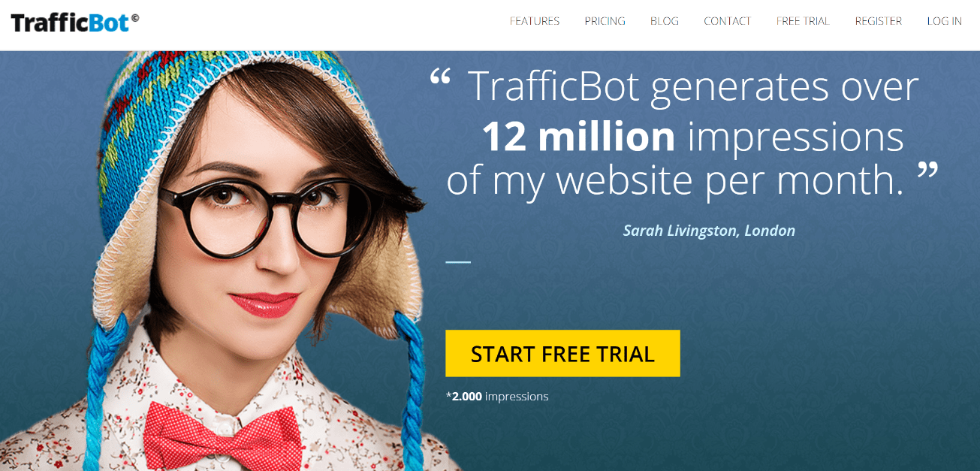Choose Free Trial in the navigation bar

pyautogui.click(x=803, y=21)
